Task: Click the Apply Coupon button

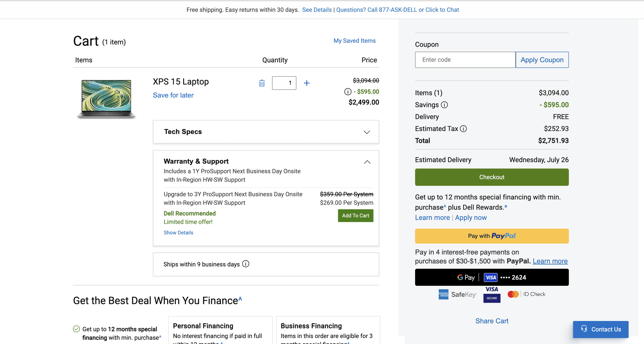Action: [542, 60]
